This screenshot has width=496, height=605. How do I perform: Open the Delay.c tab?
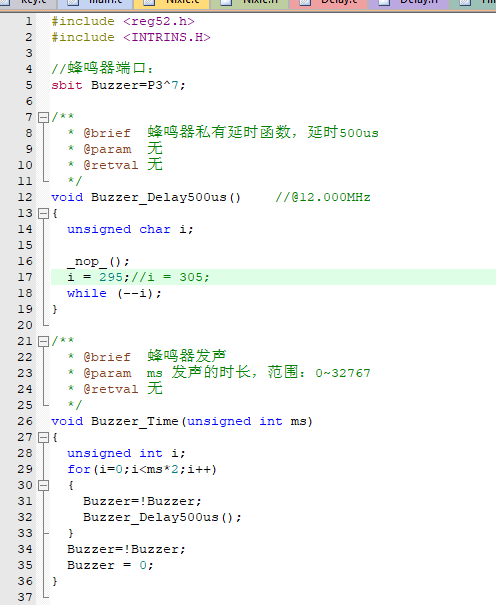click(329, 3)
